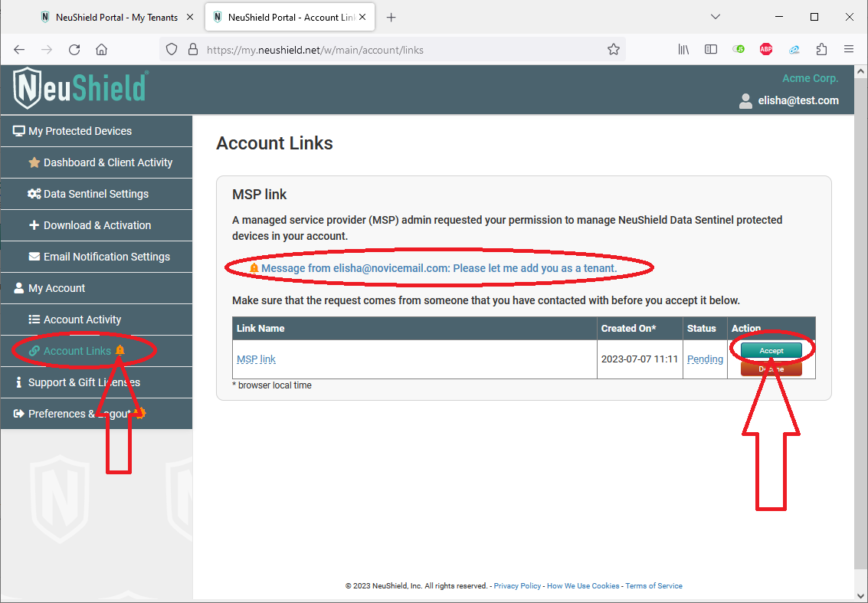The width and height of the screenshot is (868, 603).
Task: Open the Firefox library icon
Action: coord(683,50)
